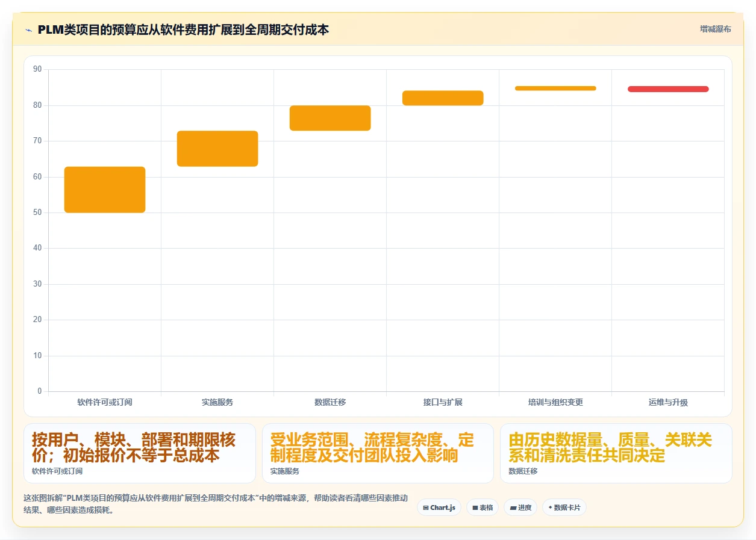The height and width of the screenshot is (540, 756).
Task: Select the 数据卡片 chip
Action: tap(564, 507)
